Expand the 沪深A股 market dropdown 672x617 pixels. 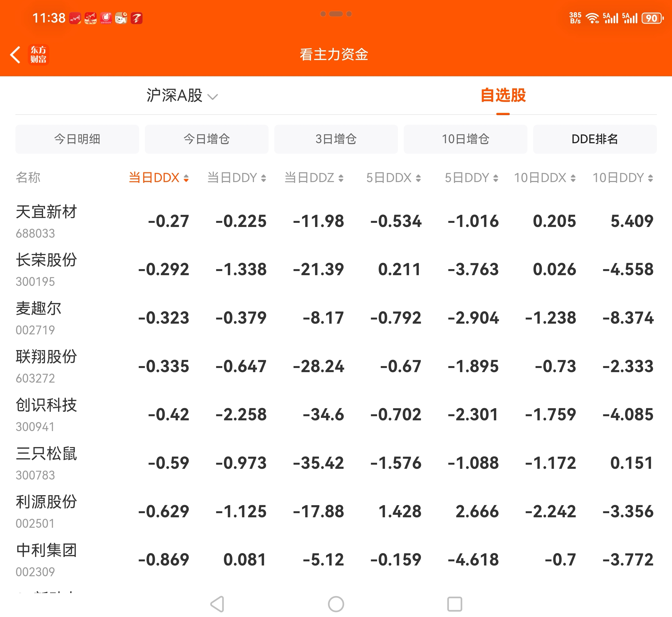[x=182, y=96]
